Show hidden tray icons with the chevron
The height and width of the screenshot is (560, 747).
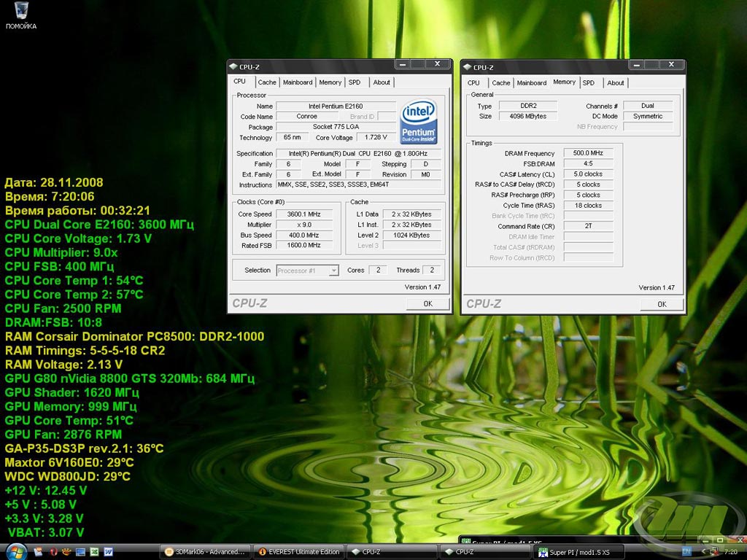tap(703, 552)
